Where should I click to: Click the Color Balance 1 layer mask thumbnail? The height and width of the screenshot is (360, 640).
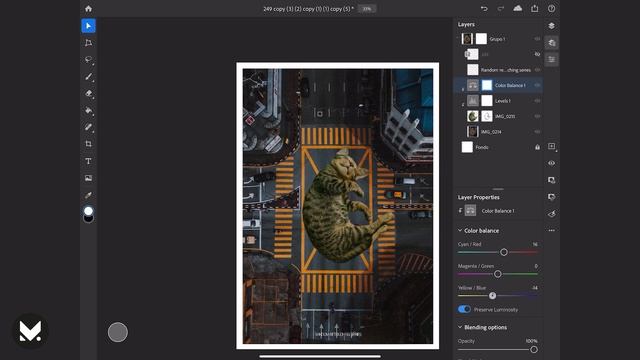pos(487,85)
